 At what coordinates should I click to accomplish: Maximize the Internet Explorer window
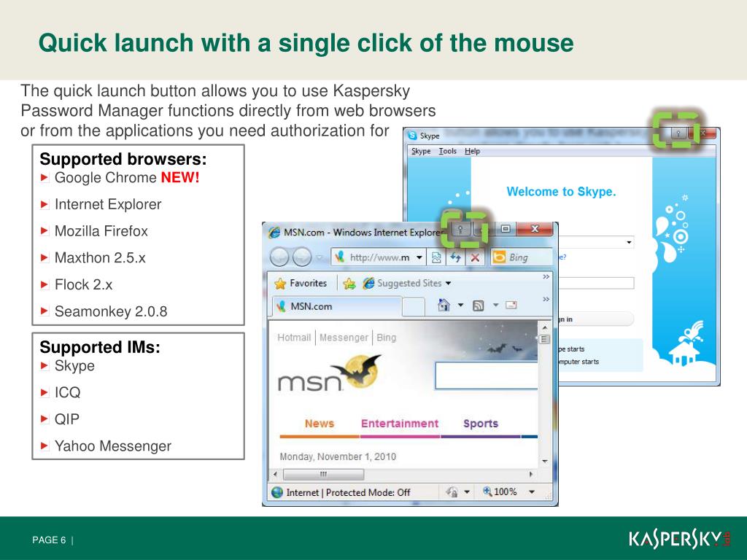[x=506, y=229]
